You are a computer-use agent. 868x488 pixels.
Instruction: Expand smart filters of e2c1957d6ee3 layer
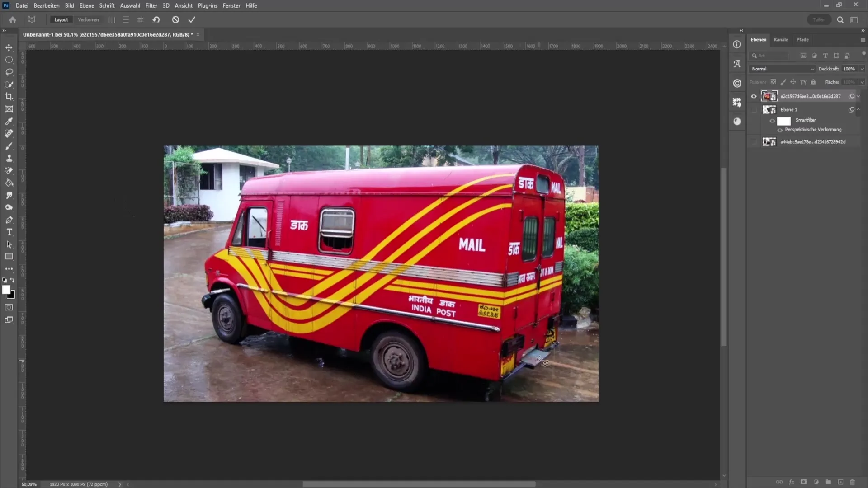(x=858, y=96)
